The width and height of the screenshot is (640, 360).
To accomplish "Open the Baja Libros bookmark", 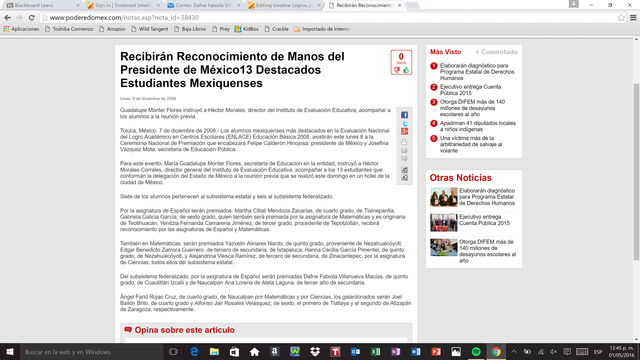I will click(x=190, y=29).
